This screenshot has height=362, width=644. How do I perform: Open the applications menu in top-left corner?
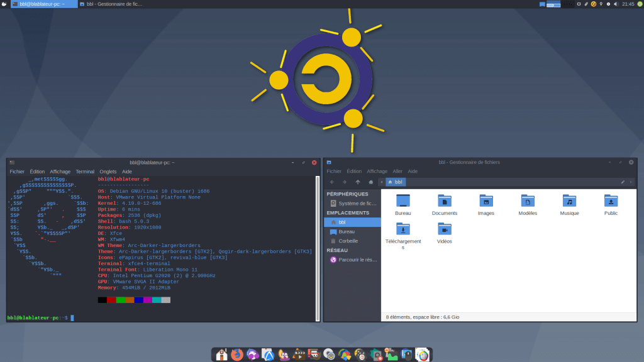[x=4, y=4]
